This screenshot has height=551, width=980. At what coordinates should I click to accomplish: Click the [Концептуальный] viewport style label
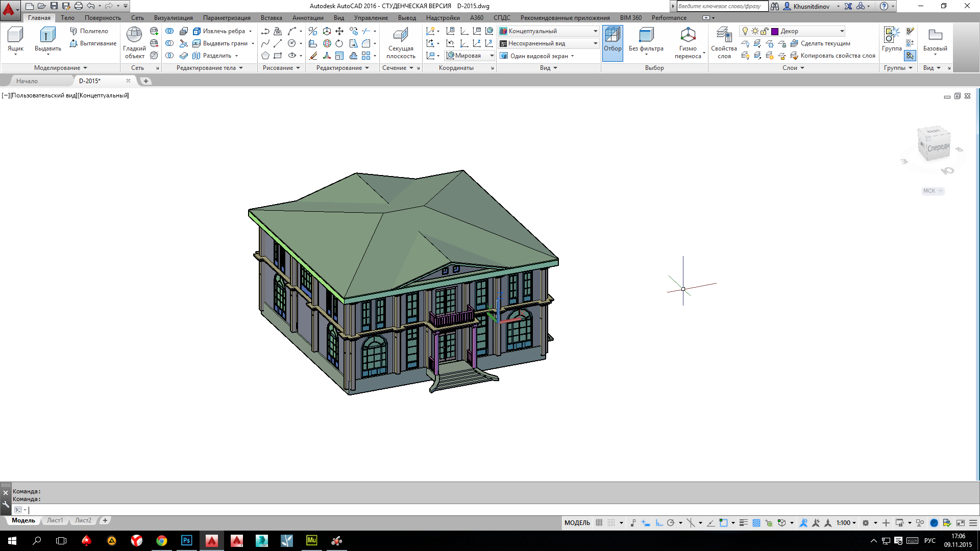point(103,95)
